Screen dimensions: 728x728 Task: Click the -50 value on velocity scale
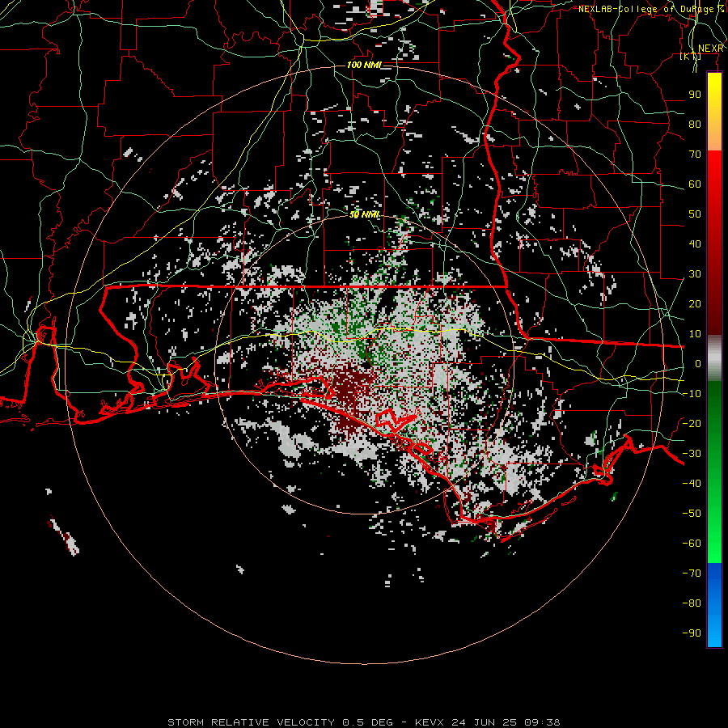(x=692, y=513)
